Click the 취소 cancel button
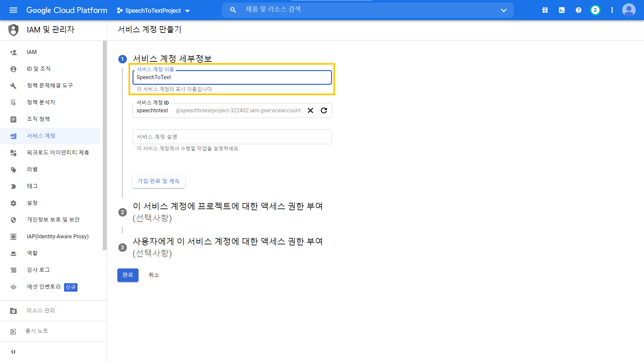 click(154, 275)
